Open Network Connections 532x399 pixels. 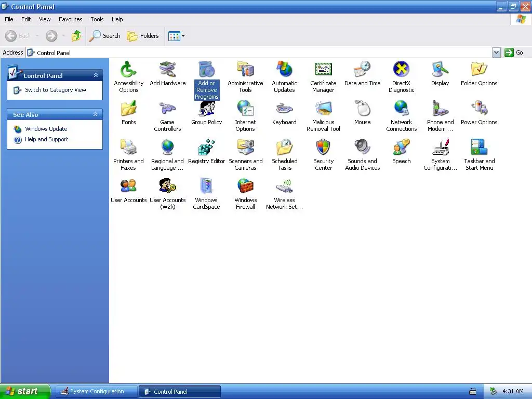pyautogui.click(x=402, y=116)
